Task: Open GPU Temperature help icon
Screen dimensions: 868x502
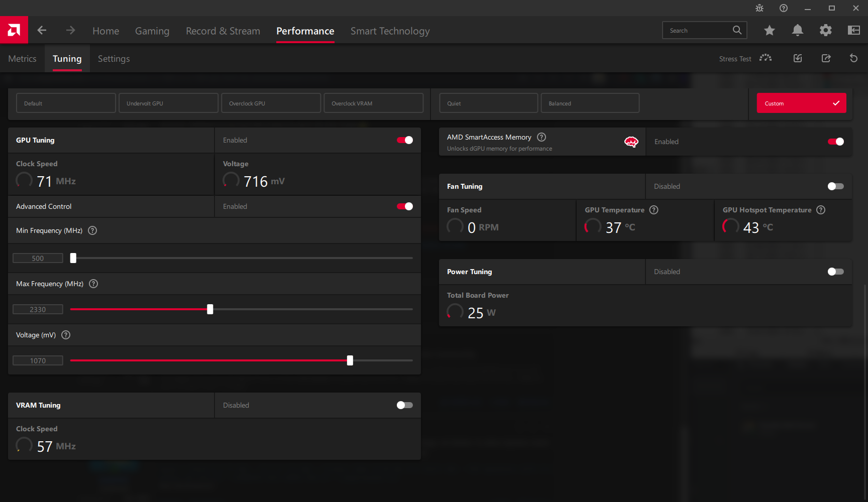Action: 654,210
